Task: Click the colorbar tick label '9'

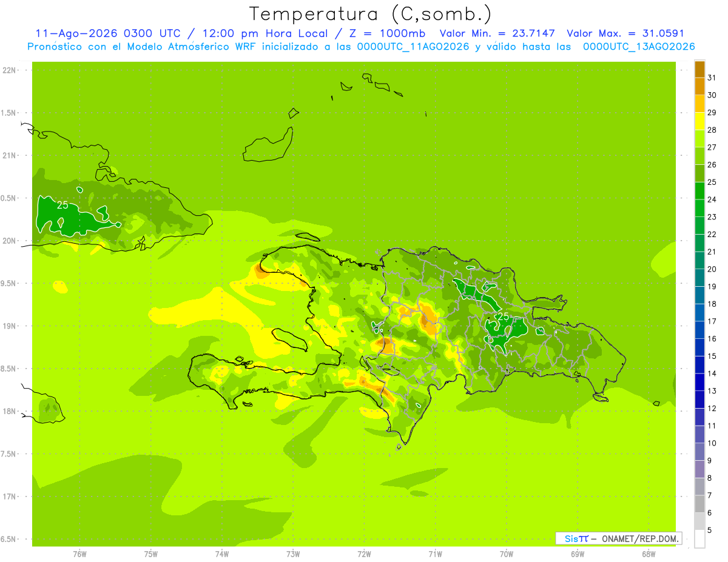Action: tap(710, 461)
